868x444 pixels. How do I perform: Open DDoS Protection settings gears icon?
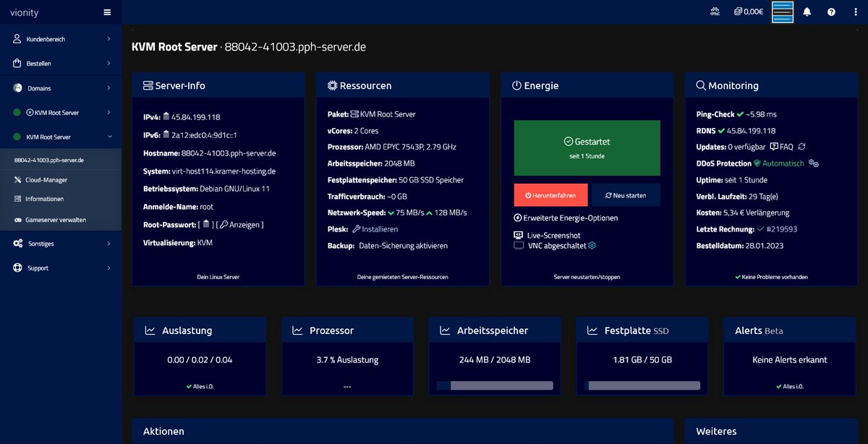813,163
